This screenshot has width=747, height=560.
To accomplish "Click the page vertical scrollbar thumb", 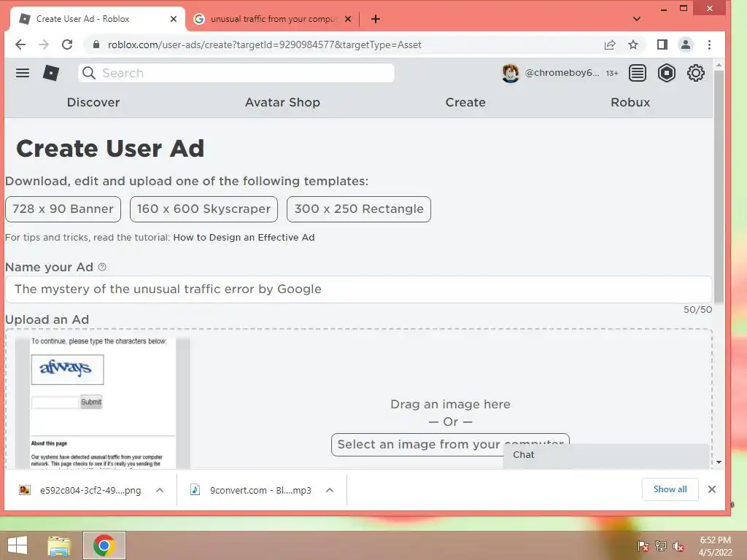I will [719, 186].
